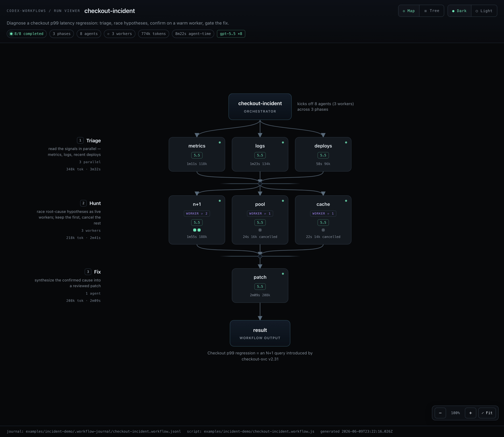Click the status dot on metrics node
The width and height of the screenshot is (504, 437).
[x=220, y=142]
